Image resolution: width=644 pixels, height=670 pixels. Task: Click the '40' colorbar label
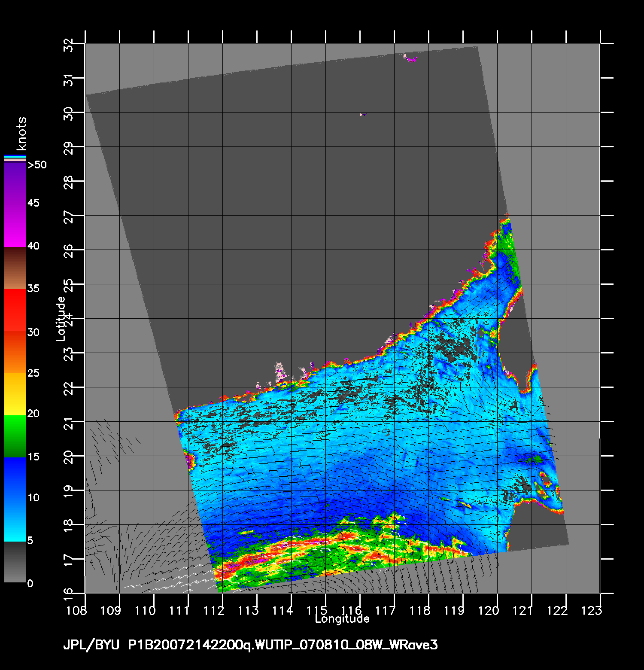click(x=33, y=246)
